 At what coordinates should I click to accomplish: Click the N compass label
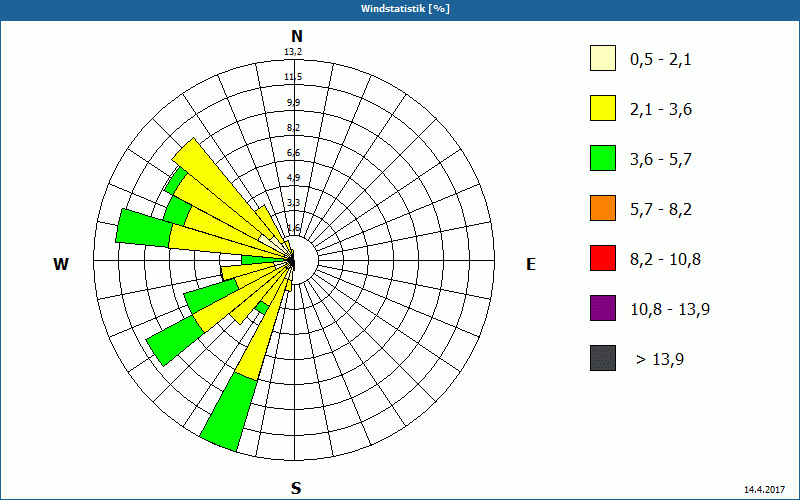click(x=296, y=36)
